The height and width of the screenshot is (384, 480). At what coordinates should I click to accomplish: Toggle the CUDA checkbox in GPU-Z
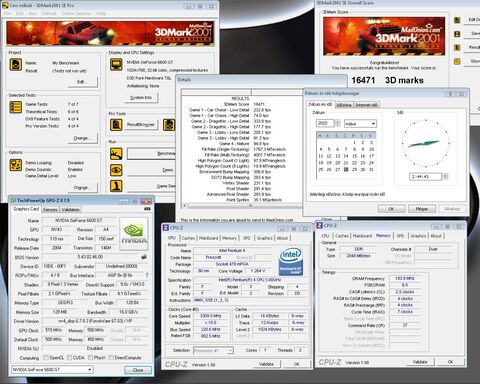69,358
